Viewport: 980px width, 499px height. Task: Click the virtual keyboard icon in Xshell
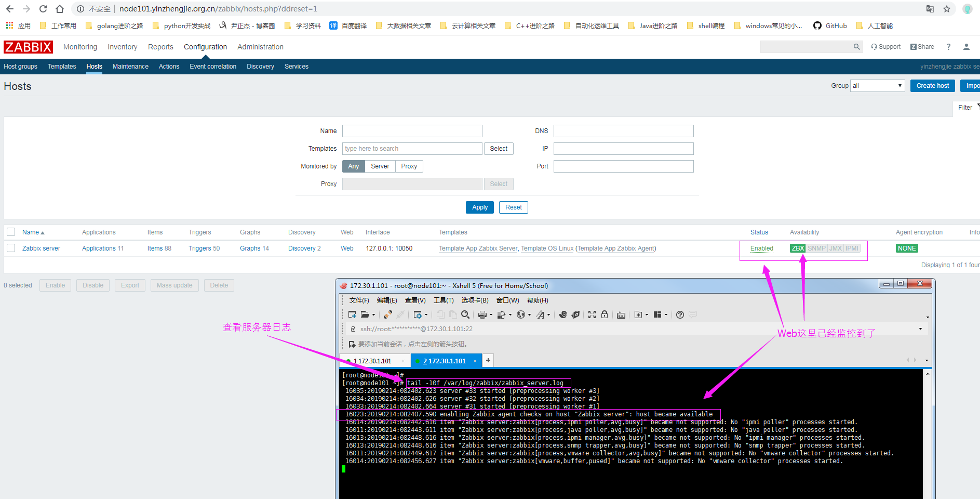(x=621, y=315)
